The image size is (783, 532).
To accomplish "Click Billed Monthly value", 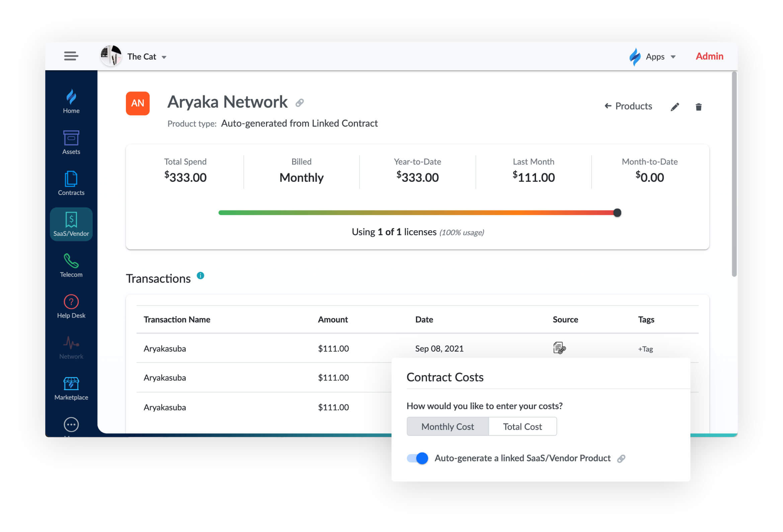I will 301,177.
